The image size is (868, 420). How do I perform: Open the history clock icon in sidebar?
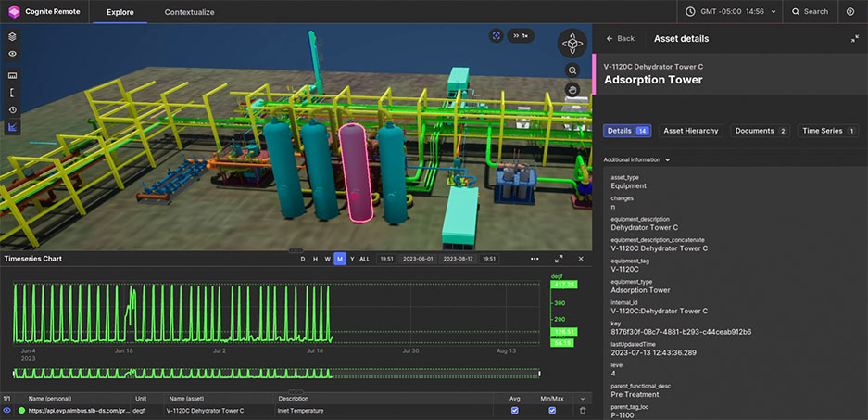pos(13,109)
